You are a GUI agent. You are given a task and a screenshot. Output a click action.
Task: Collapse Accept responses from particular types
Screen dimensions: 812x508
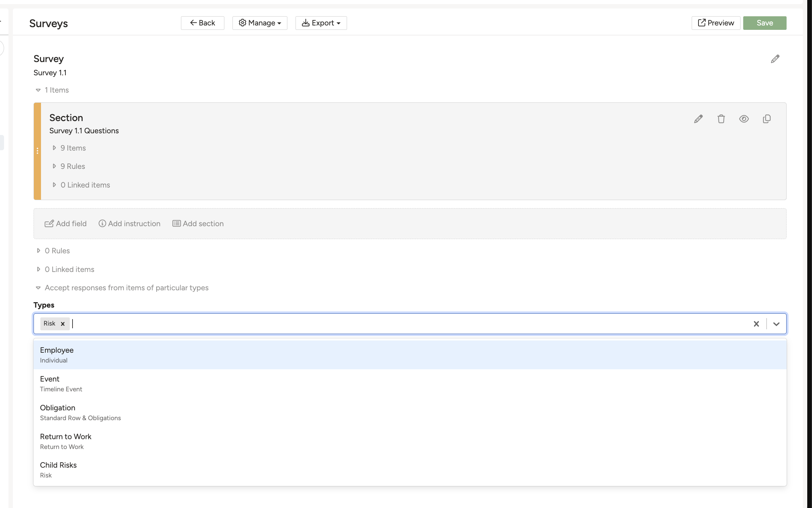point(122,288)
